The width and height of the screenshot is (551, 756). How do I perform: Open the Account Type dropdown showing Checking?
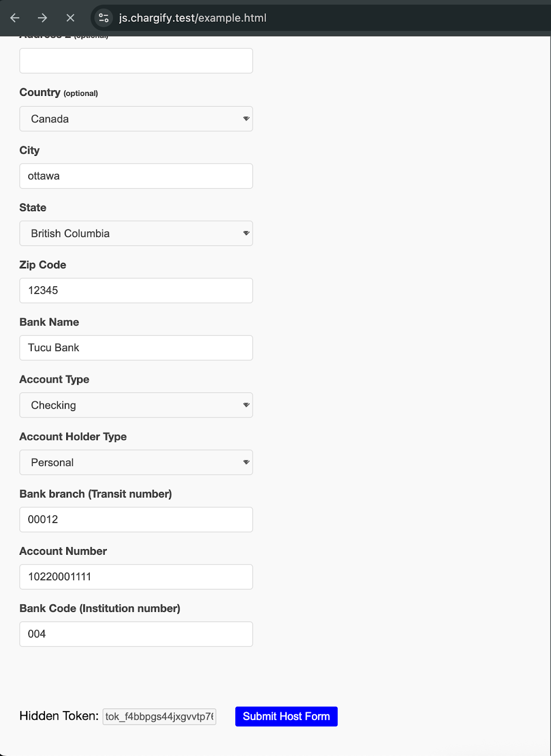pos(136,405)
